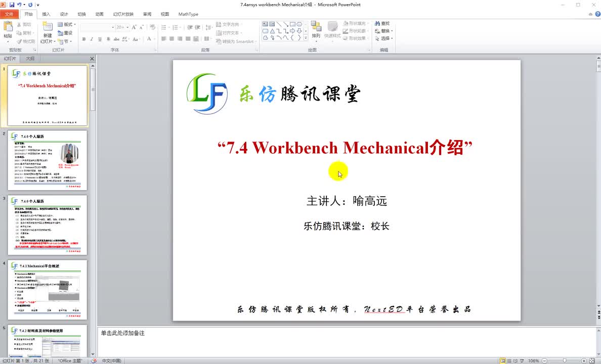
Task: Open the Insert (插入) ribbon tab
Action: click(x=46, y=14)
